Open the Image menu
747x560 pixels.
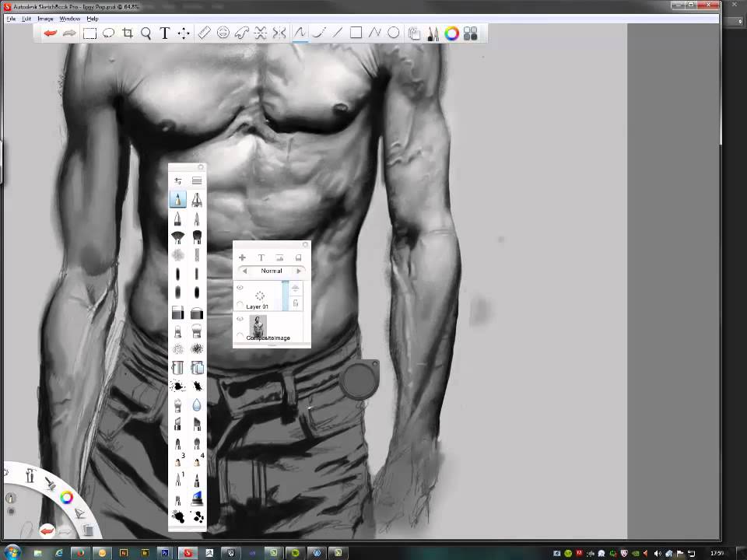tap(46, 19)
